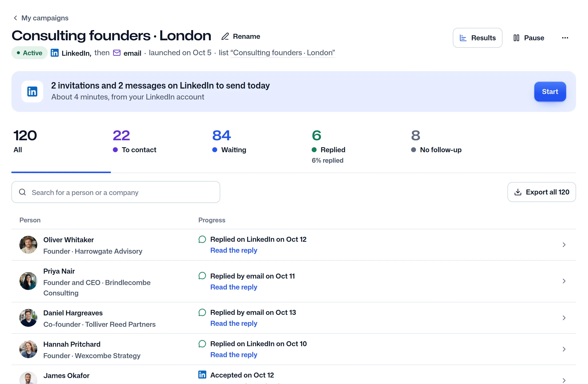This screenshot has width=588, height=384.
Task: Pause the campaign
Action: click(529, 38)
